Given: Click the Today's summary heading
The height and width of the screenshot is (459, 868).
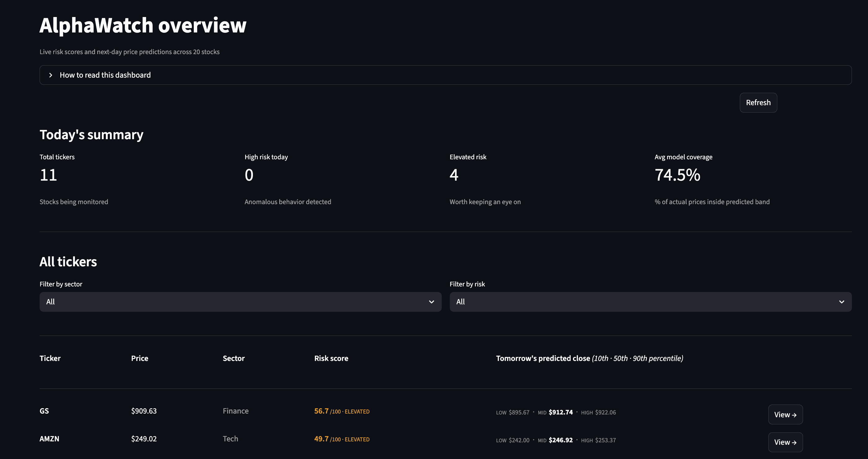Looking at the screenshot, I should tap(91, 135).
